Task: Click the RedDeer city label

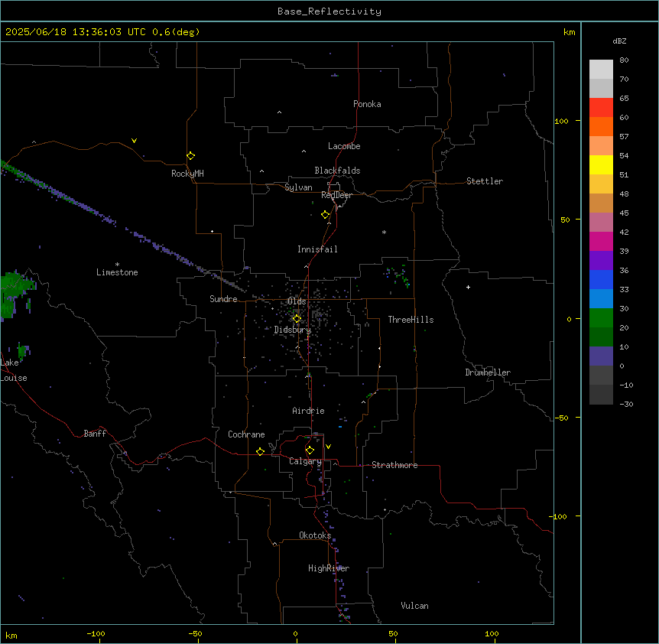Action: coord(336,195)
